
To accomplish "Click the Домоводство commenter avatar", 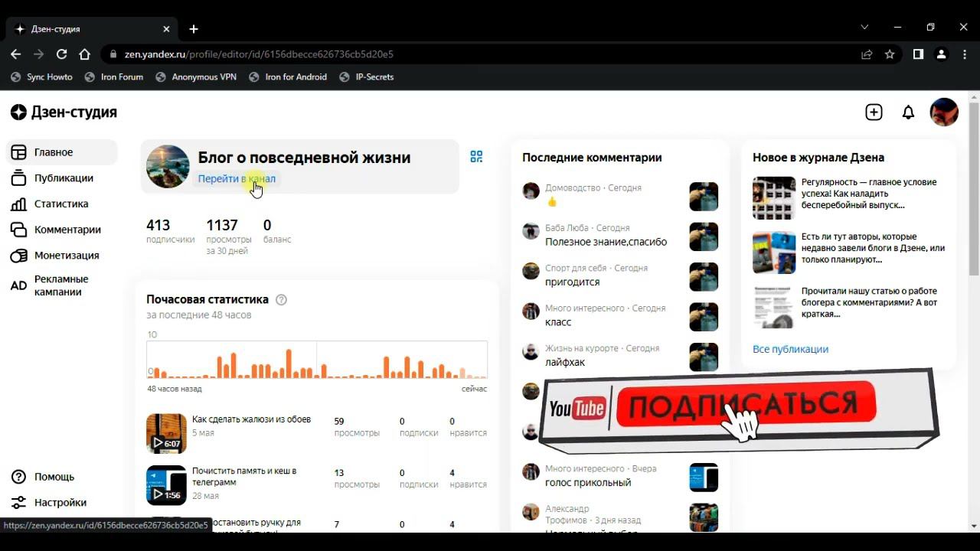I will tap(531, 191).
